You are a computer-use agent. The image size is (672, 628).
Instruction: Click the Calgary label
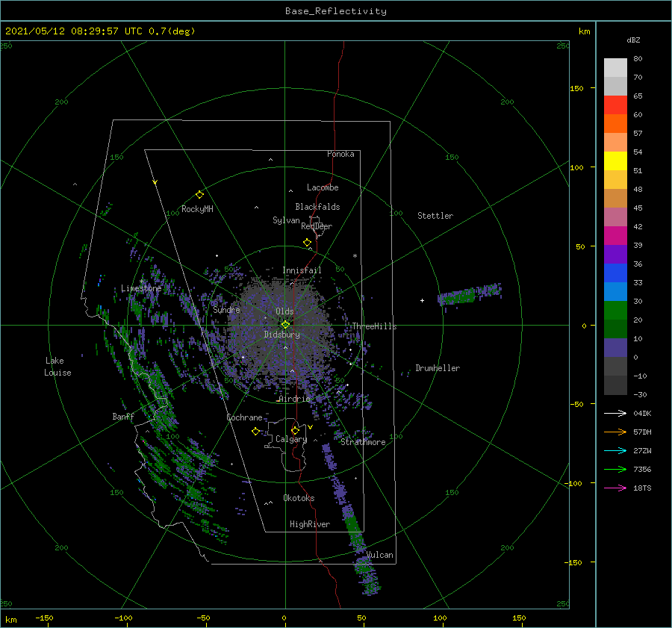pyautogui.click(x=291, y=439)
